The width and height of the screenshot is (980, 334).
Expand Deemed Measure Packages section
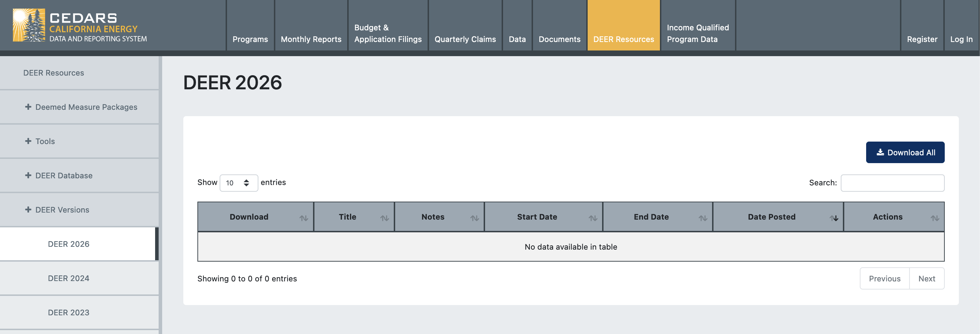28,107
